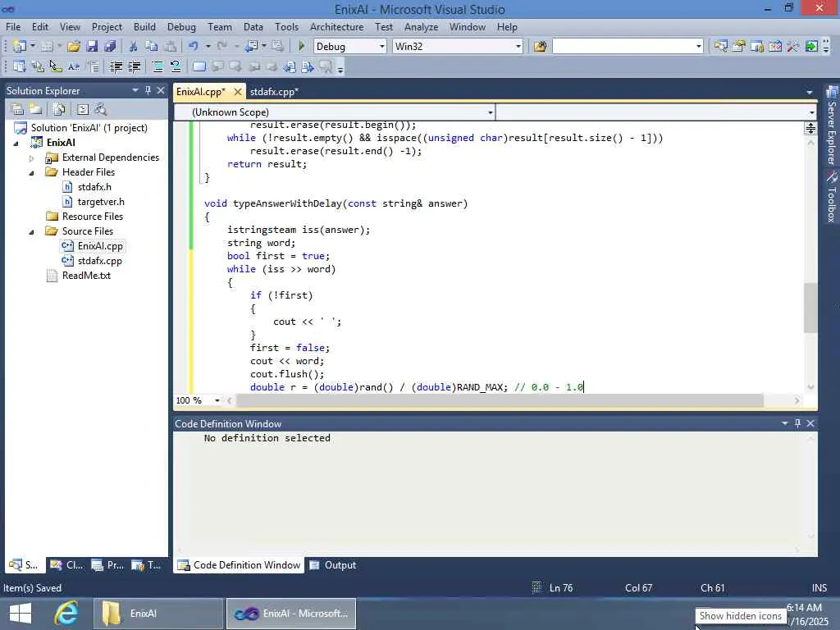840x630 pixels.
Task: Open Solution Explorer toolbar window icon
Action: [x=720, y=46]
